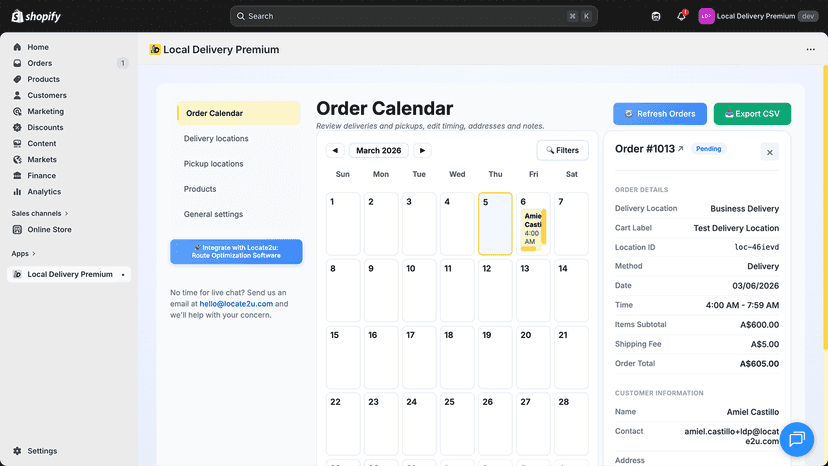The width and height of the screenshot is (828, 466).
Task: Click Refresh Orders button
Action: tap(660, 114)
